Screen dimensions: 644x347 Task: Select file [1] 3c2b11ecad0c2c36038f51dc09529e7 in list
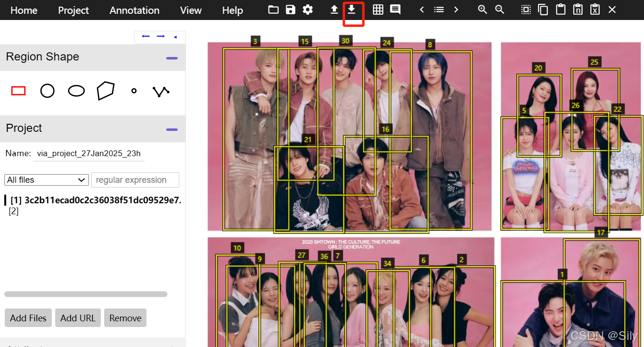[95, 200]
